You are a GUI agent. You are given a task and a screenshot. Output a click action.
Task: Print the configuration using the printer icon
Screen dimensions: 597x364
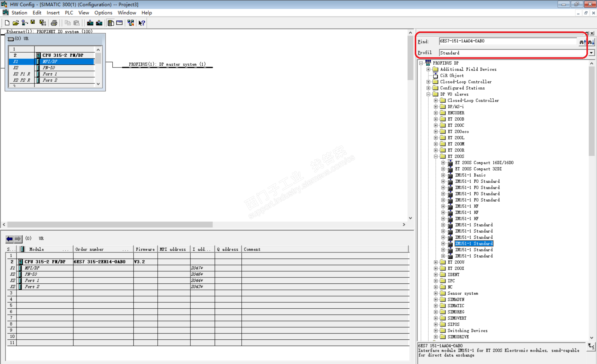tap(54, 23)
